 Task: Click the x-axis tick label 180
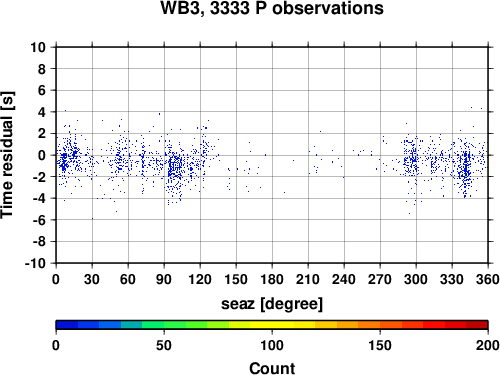(x=272, y=279)
